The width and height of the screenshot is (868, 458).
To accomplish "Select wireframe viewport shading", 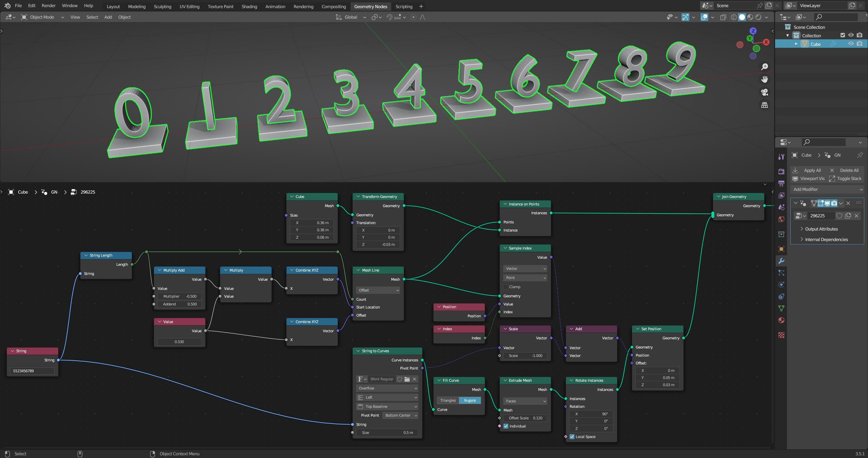I will pyautogui.click(x=734, y=17).
